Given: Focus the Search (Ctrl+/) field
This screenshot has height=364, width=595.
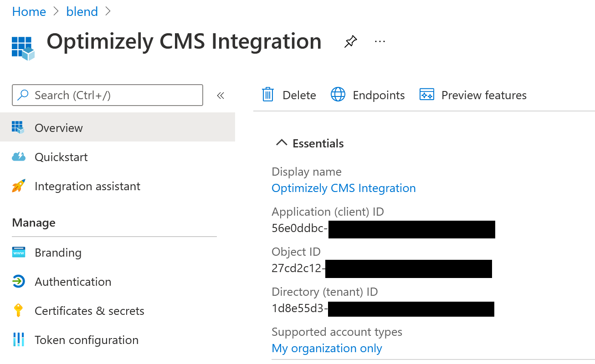Looking at the screenshot, I should coord(107,95).
